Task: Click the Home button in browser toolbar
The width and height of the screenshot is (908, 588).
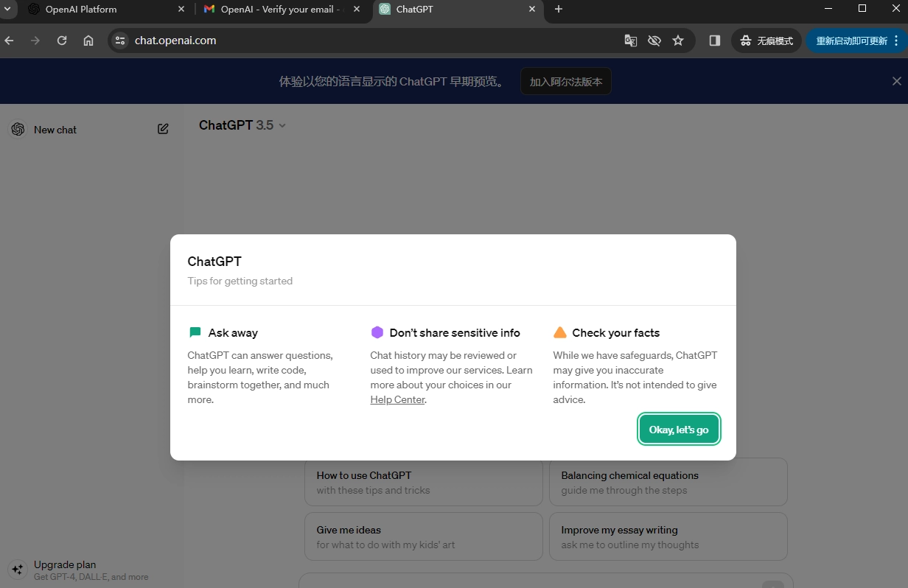Action: coord(88,41)
